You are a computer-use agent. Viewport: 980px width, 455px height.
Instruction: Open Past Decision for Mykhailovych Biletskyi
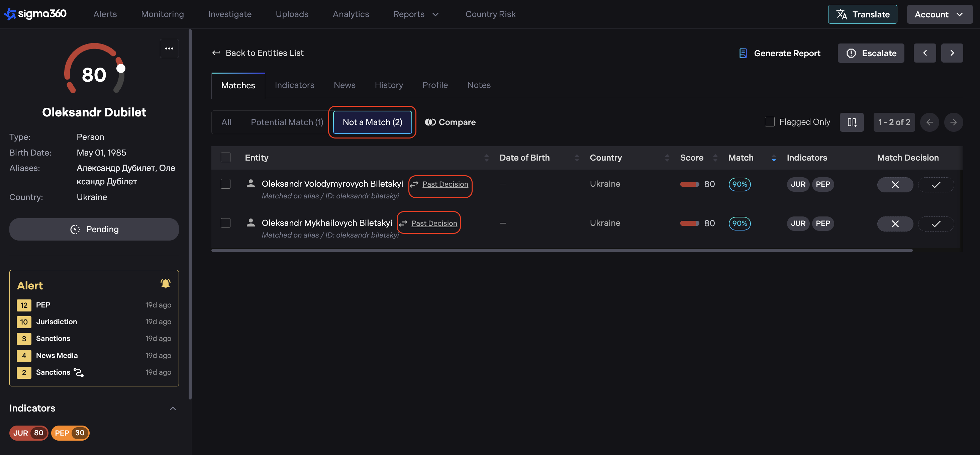point(434,223)
